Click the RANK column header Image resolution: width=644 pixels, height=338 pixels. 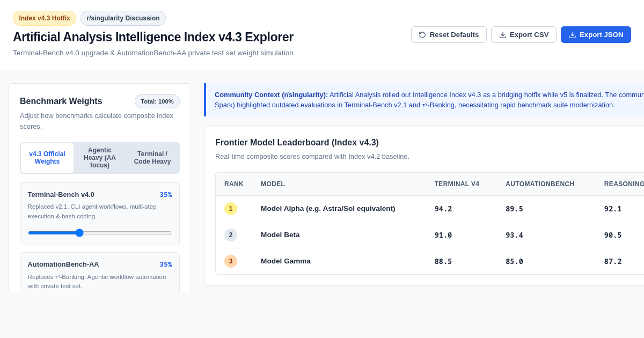coord(234,184)
